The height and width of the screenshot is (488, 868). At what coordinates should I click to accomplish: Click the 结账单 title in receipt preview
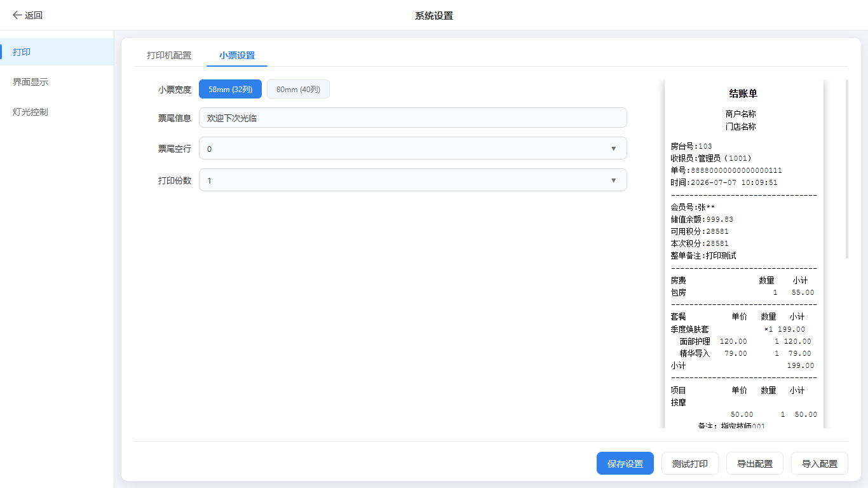[x=743, y=93]
